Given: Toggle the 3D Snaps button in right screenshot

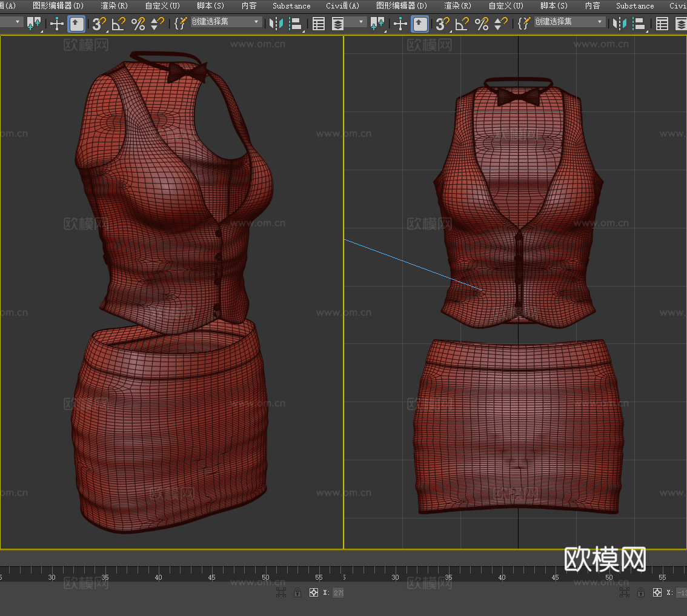Looking at the screenshot, I should (442, 24).
